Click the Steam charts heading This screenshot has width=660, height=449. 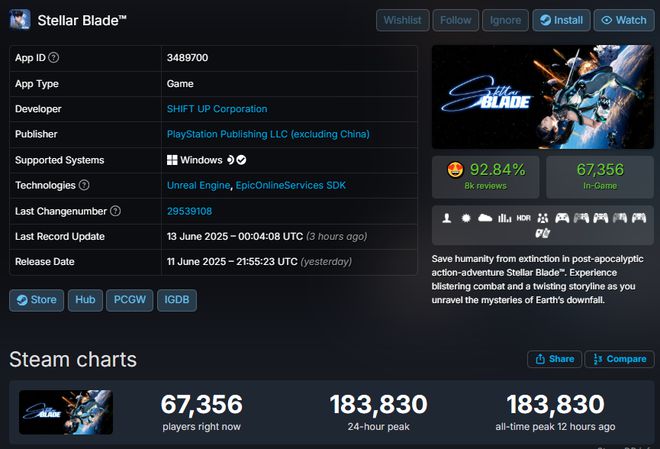pyautogui.click(x=73, y=359)
